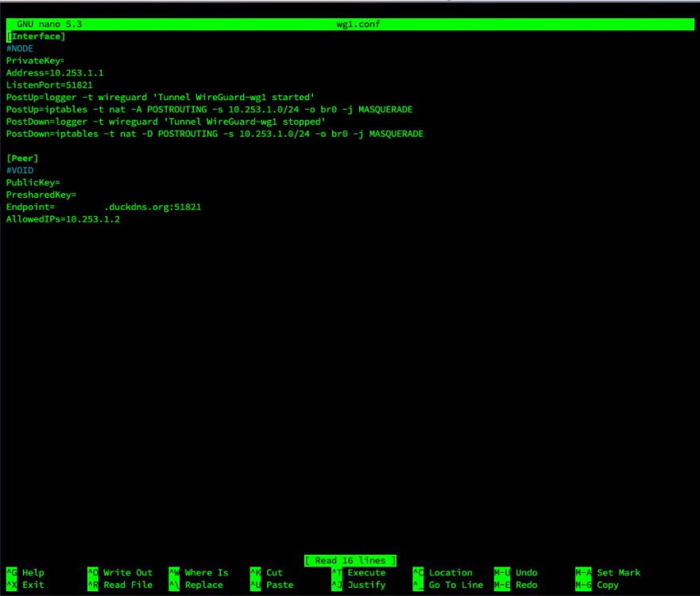Viewport: 700px width, 596px height.
Task: Click the AllowedIPs=10.253.1.2 line
Action: coord(63,219)
